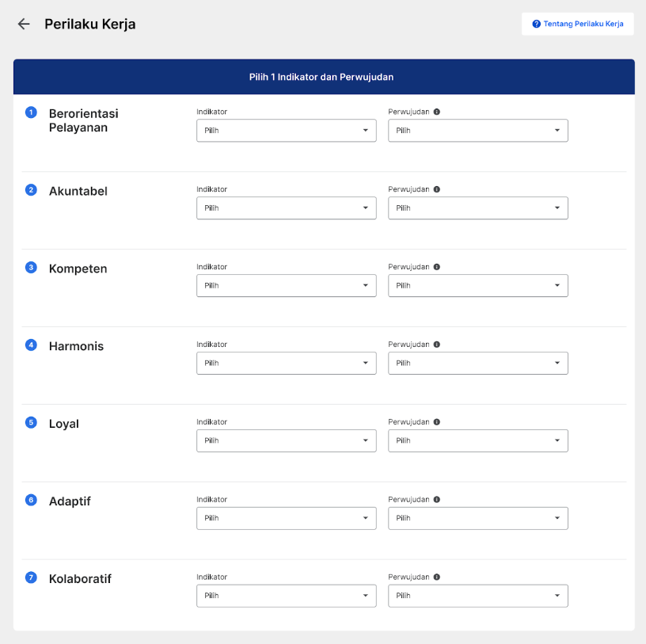
Task: Click info icon beside Adaptif Perwujudan label
Action: coord(437,499)
